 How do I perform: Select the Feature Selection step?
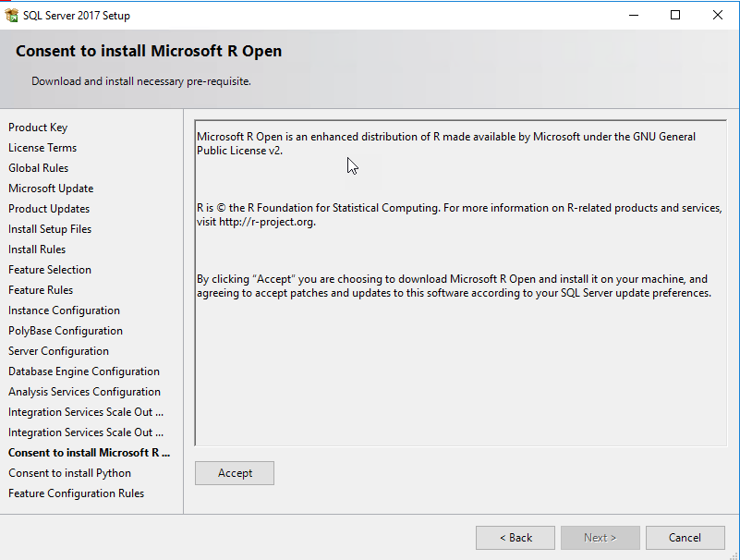pyautogui.click(x=50, y=270)
